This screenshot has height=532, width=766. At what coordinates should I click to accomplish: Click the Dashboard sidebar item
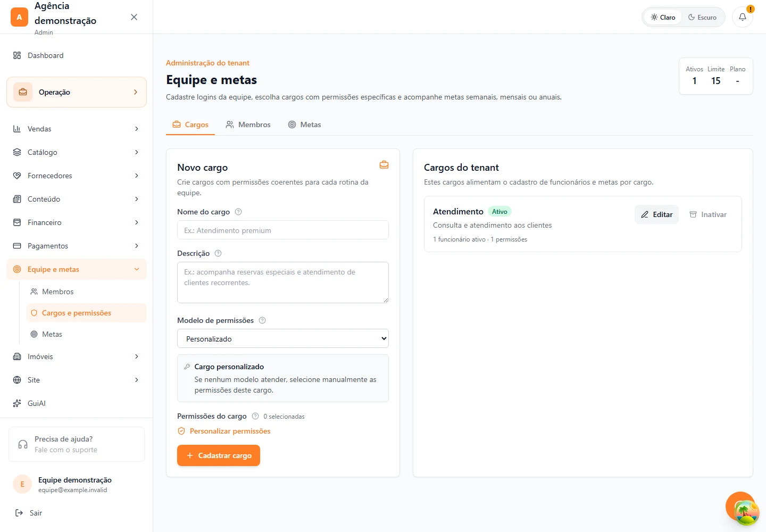coord(77,55)
